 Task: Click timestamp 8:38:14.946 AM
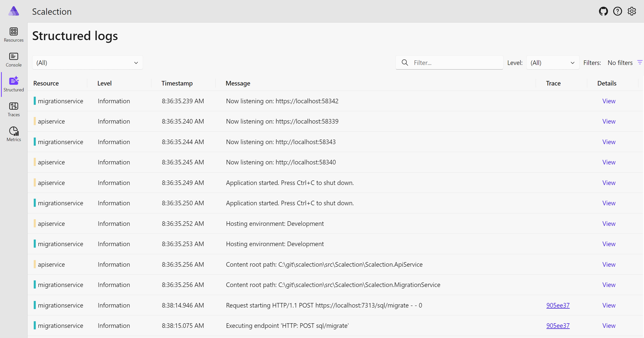183,305
